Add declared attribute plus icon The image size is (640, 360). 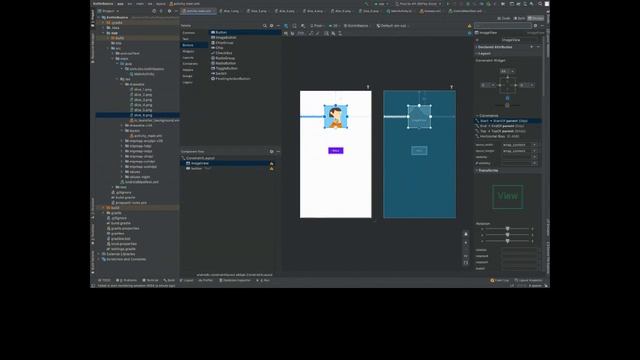click(x=531, y=47)
